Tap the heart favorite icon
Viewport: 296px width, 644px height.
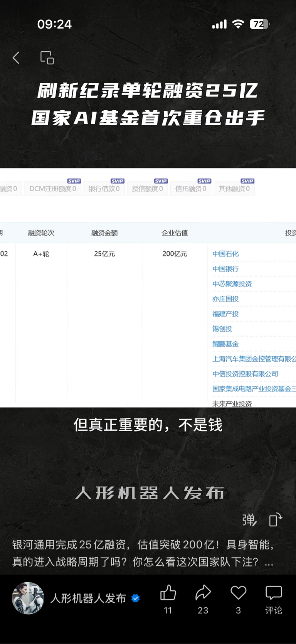point(238,593)
